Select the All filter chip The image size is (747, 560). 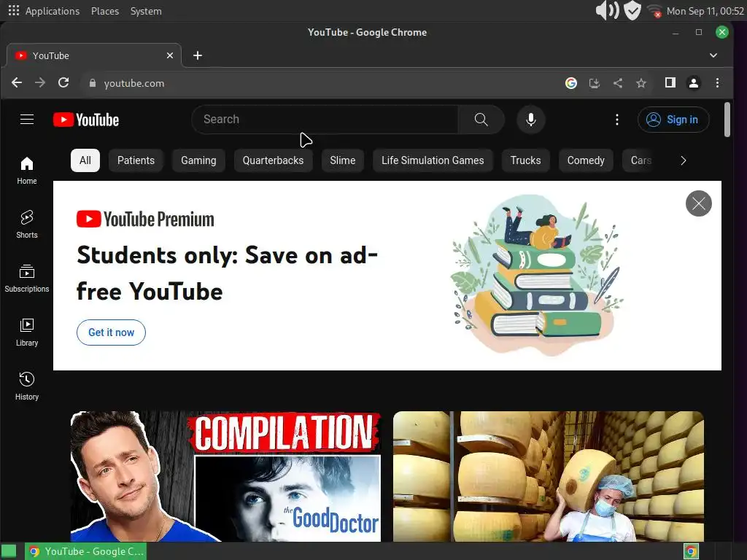(x=85, y=160)
